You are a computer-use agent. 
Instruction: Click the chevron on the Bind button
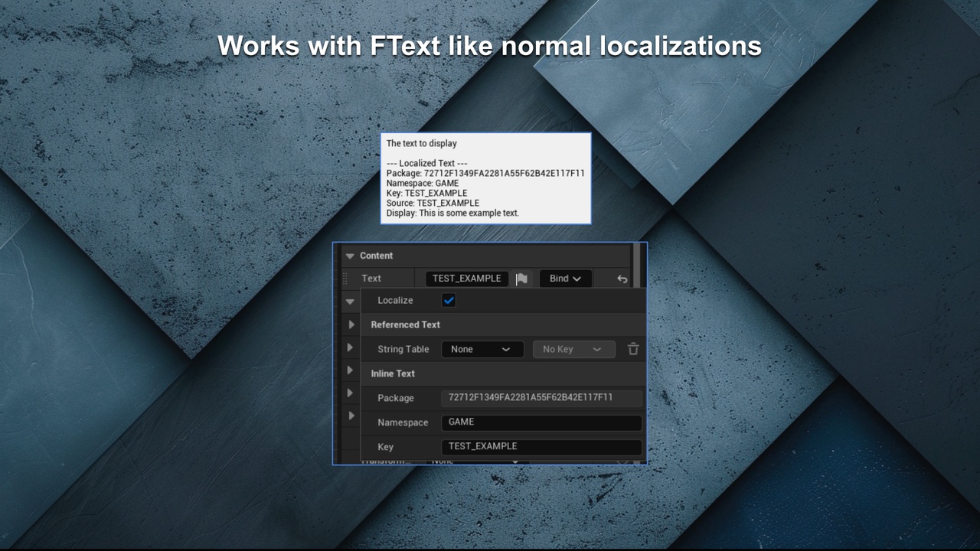point(576,279)
